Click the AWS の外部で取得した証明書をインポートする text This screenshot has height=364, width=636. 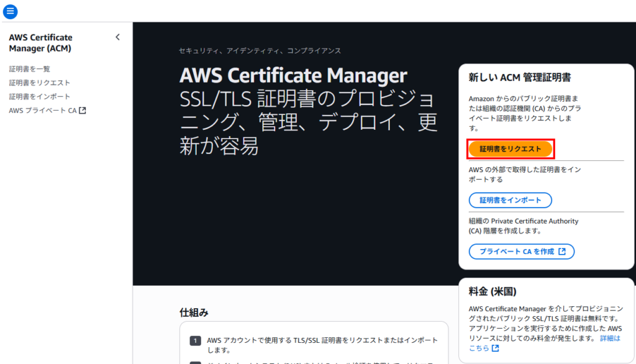[525, 175]
